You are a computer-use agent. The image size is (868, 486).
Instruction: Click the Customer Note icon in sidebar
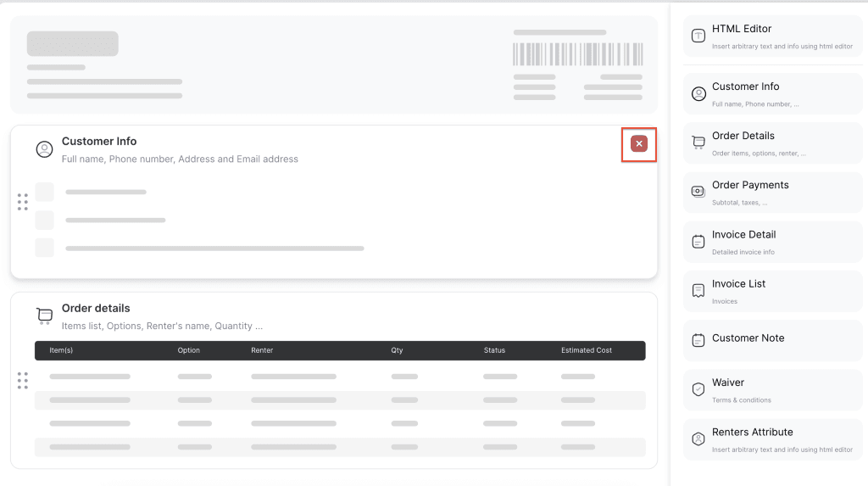(x=698, y=340)
